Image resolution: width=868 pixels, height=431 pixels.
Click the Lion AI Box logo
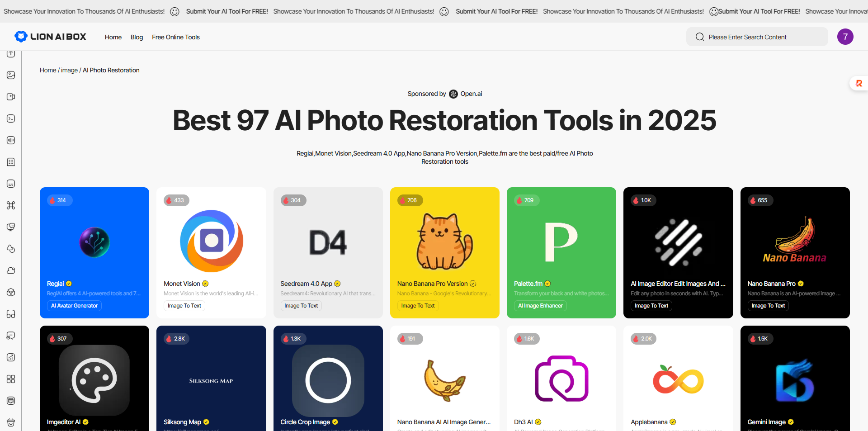tap(50, 37)
